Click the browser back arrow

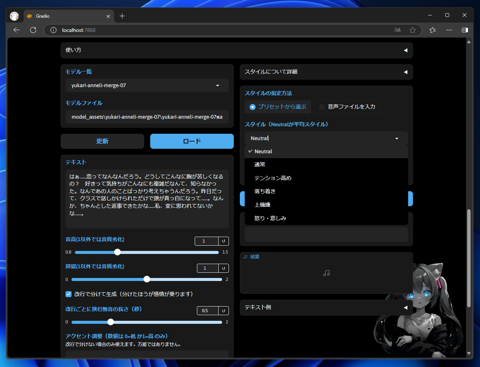[16, 30]
